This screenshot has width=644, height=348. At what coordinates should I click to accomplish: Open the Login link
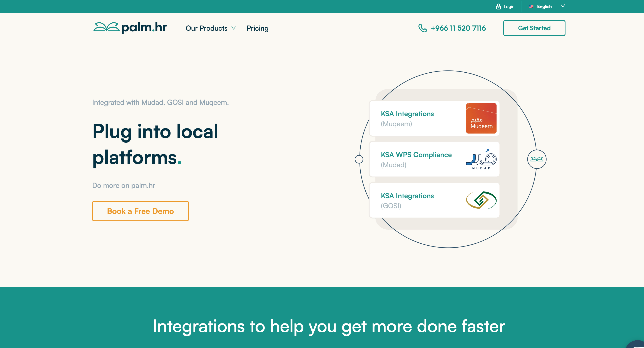coord(509,7)
